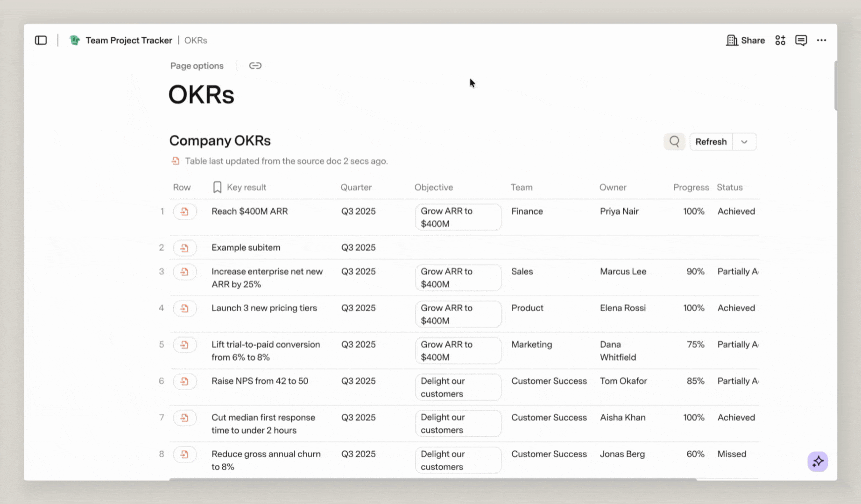Open row 6 Raise NPS source icon
The image size is (861, 504).
coord(184,381)
